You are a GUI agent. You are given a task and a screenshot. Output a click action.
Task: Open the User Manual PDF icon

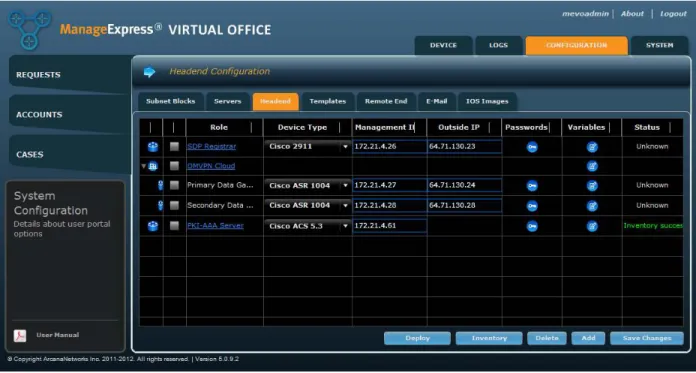click(x=20, y=336)
